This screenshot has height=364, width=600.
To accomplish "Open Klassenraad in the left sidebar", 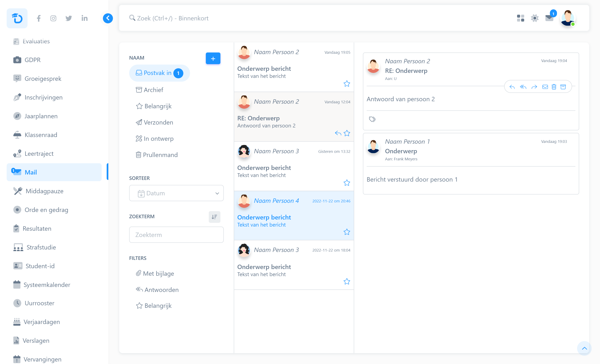I will [41, 135].
